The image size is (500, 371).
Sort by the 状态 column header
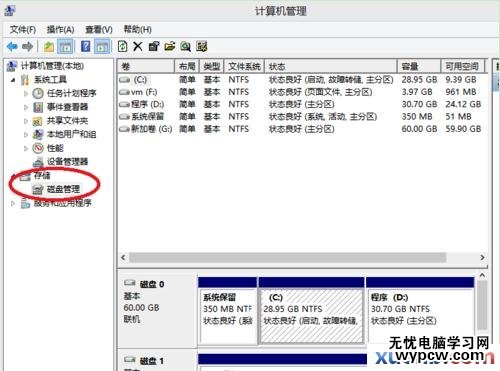331,66
